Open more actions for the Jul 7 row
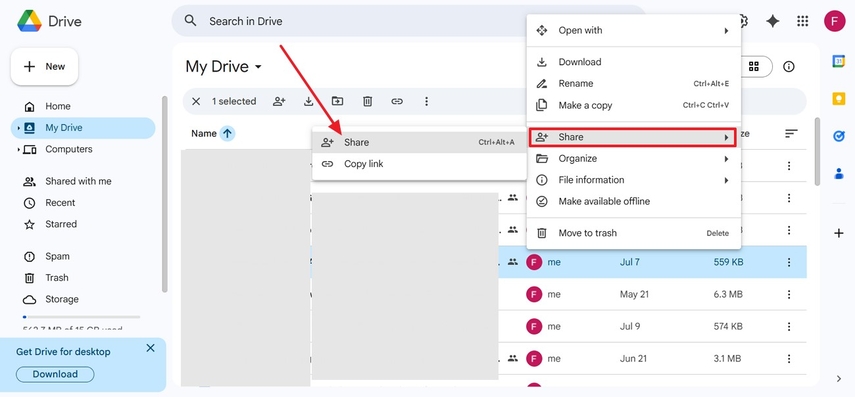The image size is (855, 397). point(788,262)
